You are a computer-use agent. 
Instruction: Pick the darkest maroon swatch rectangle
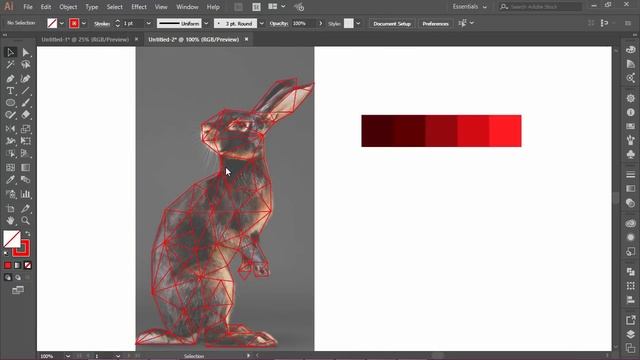(378, 131)
